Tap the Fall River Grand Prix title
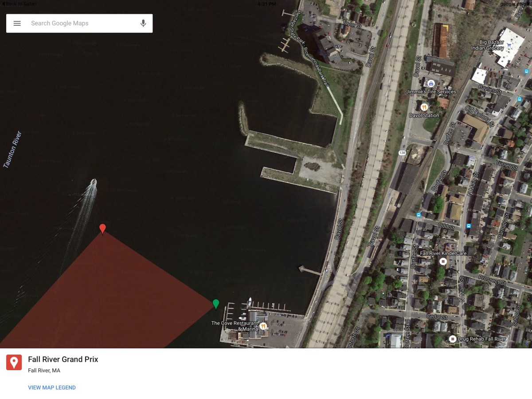532x399 pixels. (63, 359)
